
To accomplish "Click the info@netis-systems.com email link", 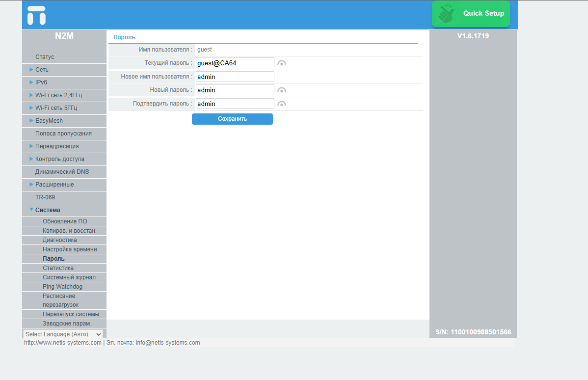I will pos(168,343).
